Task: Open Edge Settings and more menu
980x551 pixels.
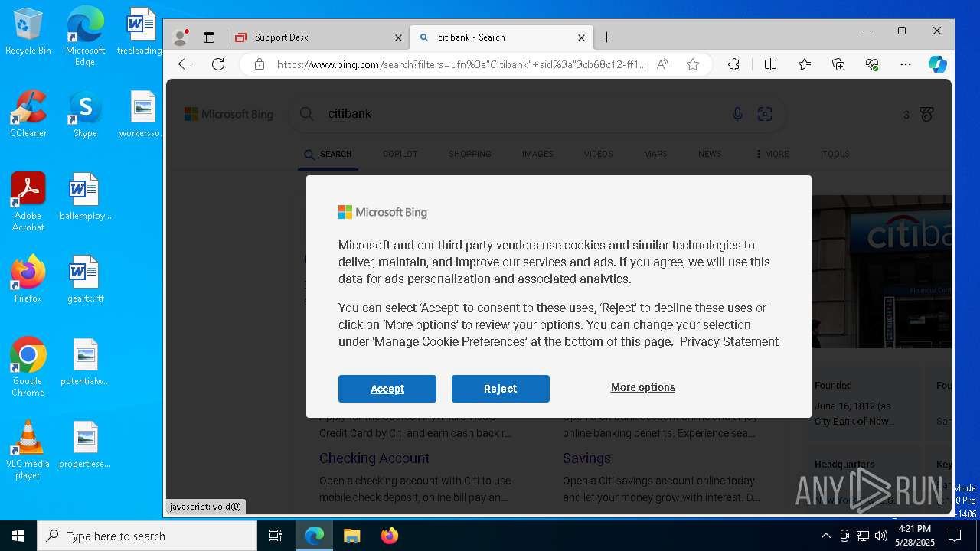Action: (x=906, y=64)
